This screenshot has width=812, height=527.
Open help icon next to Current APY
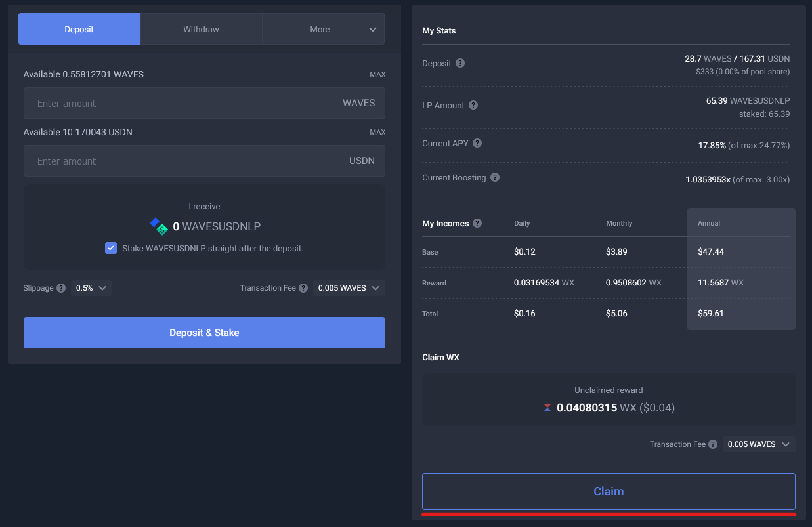tap(477, 143)
